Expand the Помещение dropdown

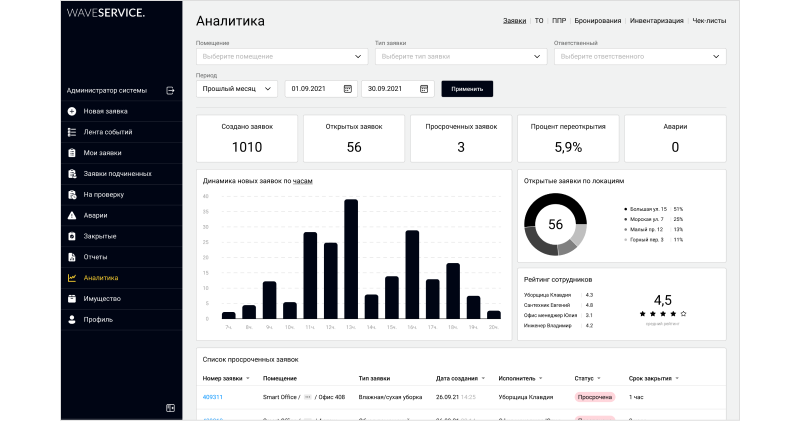click(360, 57)
